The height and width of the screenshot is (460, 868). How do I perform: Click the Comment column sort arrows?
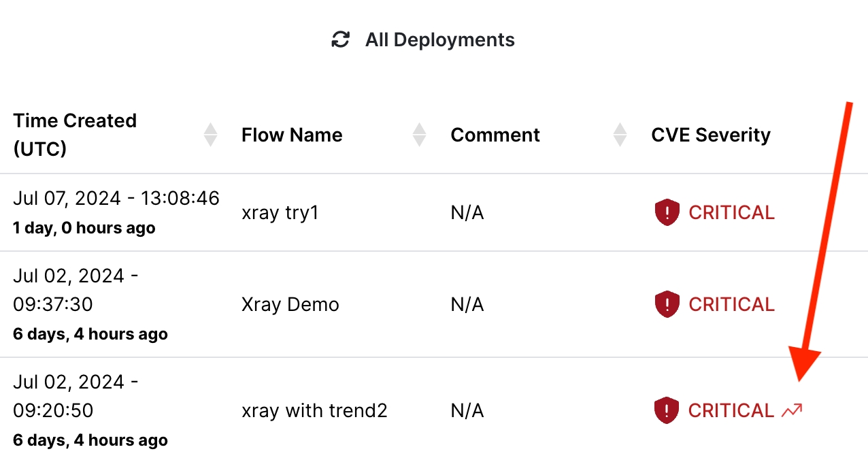620,135
